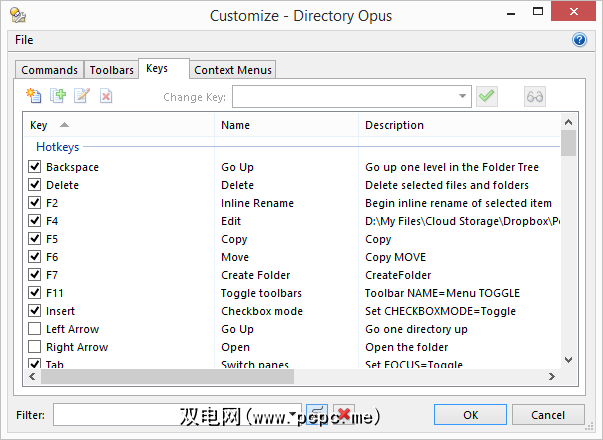Click the 'Toolbar NAME=Menu TOGGLE' description
Screen dimensions: 603x440
(442, 293)
